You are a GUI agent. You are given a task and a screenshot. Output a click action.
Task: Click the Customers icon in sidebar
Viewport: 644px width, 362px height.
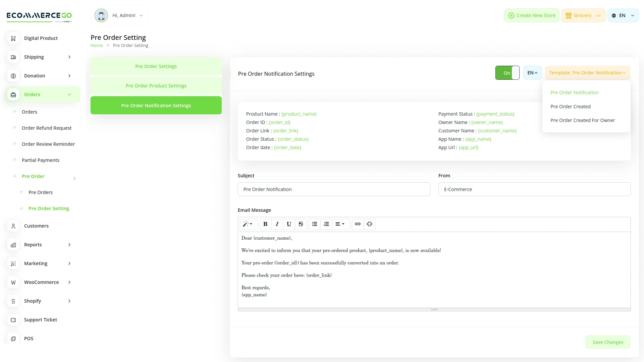coord(13,226)
